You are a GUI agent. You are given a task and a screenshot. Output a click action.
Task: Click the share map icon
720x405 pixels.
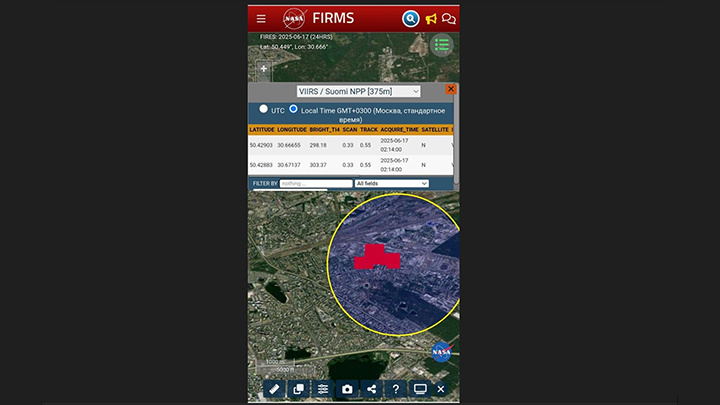(371, 389)
